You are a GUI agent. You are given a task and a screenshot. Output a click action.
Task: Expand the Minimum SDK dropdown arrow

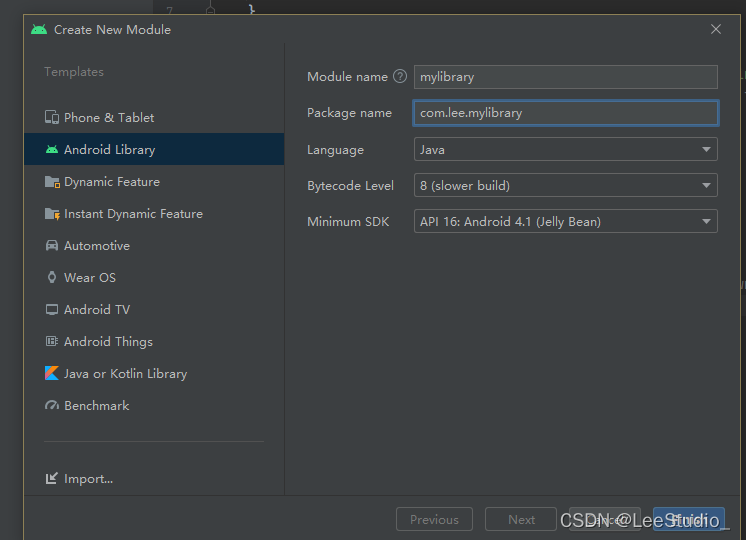(x=707, y=221)
